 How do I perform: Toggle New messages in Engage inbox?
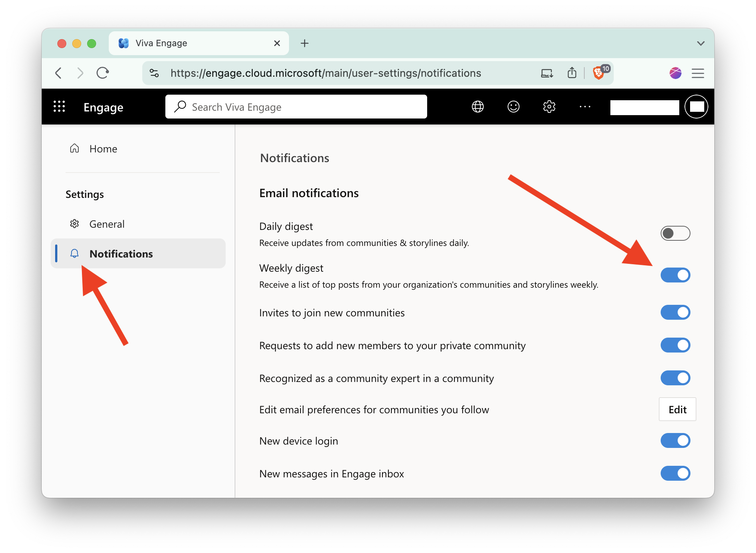pos(675,473)
